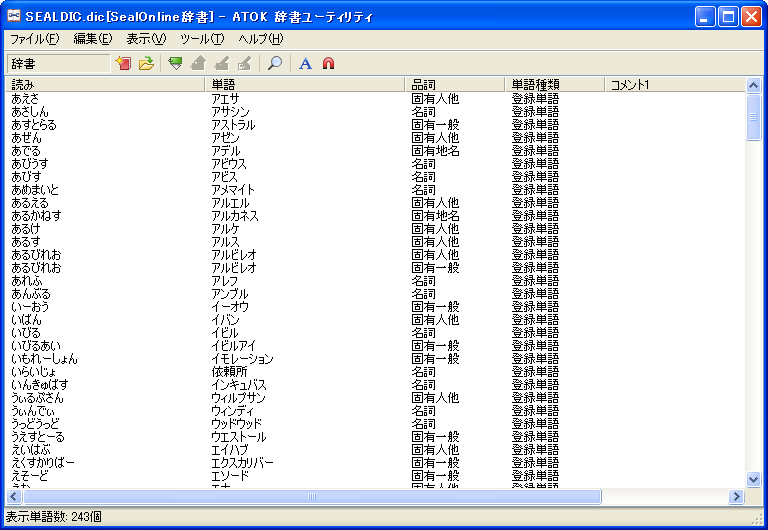Open the 編集(E) menu

coord(93,39)
